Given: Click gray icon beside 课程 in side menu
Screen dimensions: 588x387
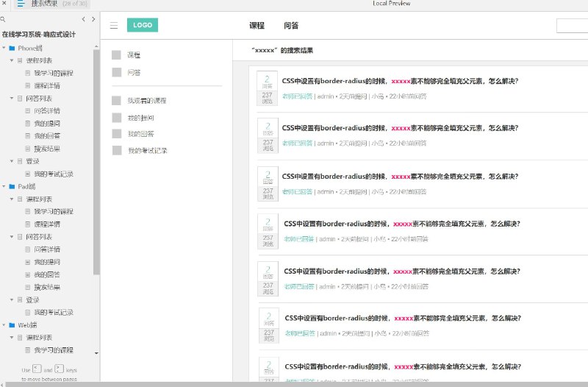Looking at the screenshot, I should [x=116, y=54].
